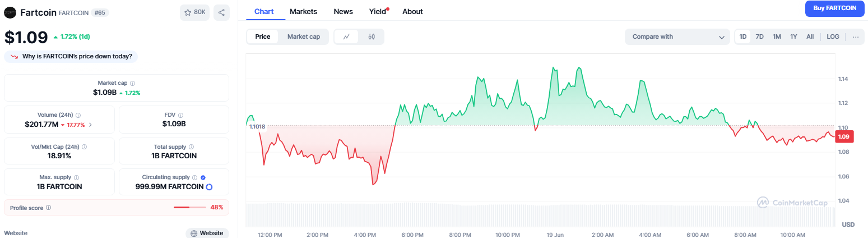Viewport: 868px width, 238px height.
Task: Click the 19 Jun date axis label
Action: pos(555,234)
